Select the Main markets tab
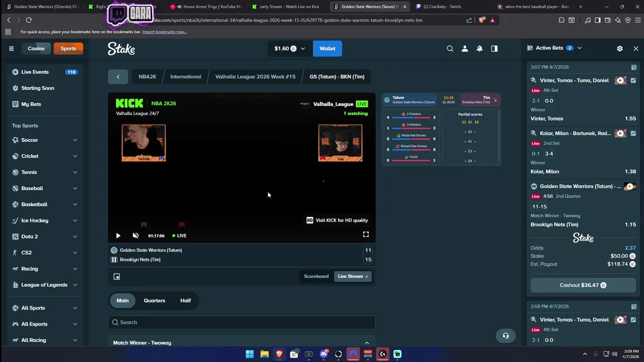The height and width of the screenshot is (362, 644). point(123,301)
